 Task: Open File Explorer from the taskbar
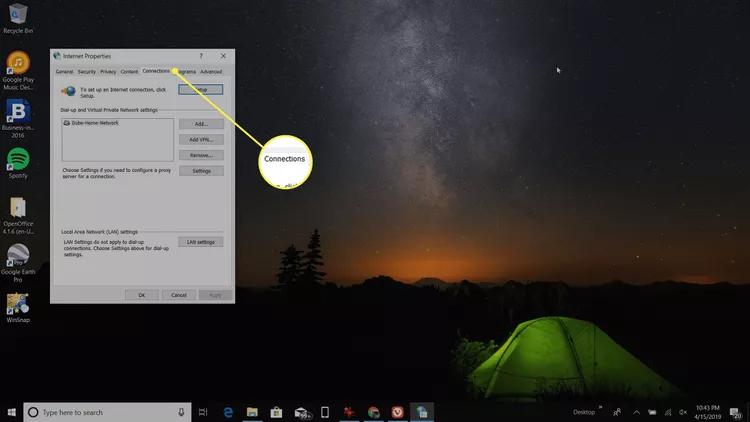point(252,412)
